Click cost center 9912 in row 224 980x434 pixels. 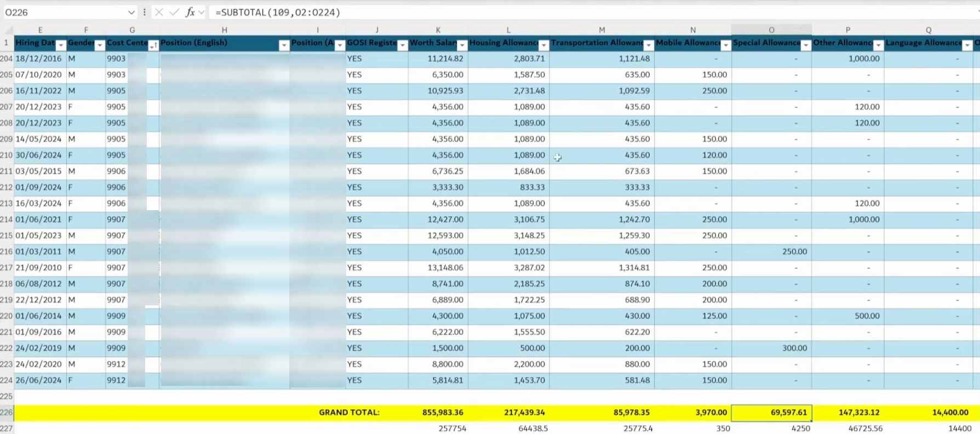tap(116, 380)
